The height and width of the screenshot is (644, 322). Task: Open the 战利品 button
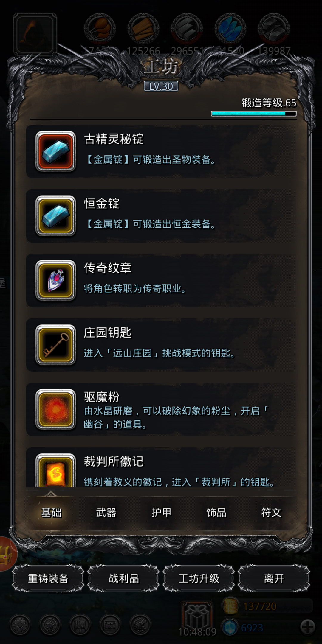(x=123, y=578)
